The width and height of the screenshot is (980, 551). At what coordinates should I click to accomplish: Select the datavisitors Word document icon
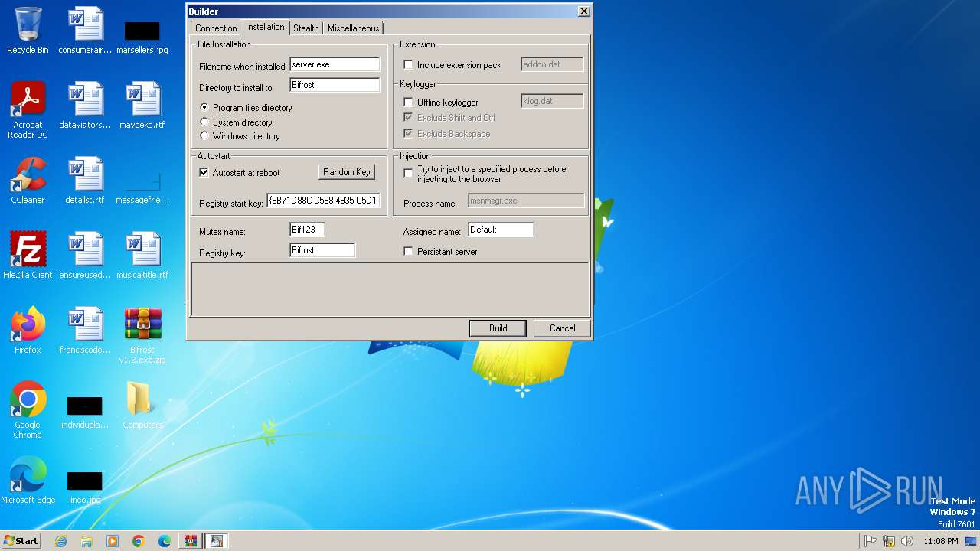85,106
